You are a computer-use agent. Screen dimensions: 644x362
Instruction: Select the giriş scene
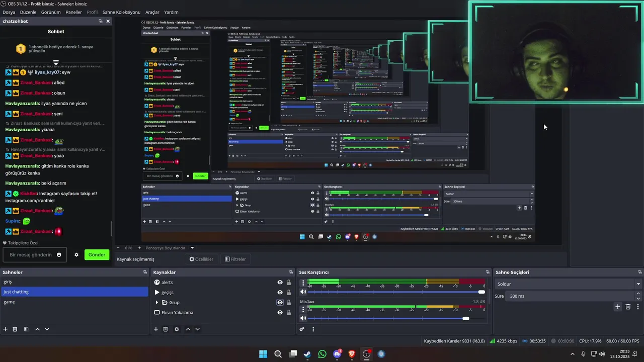(74, 282)
